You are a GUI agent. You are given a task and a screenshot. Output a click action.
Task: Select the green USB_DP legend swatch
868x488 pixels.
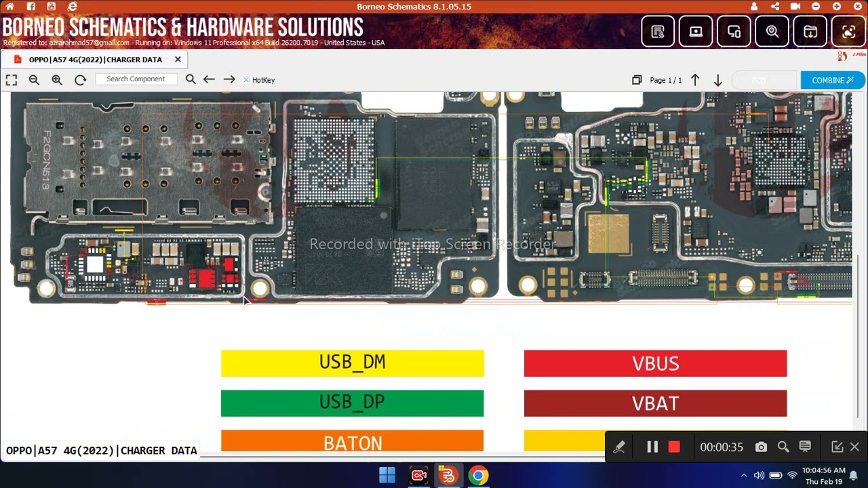(353, 403)
